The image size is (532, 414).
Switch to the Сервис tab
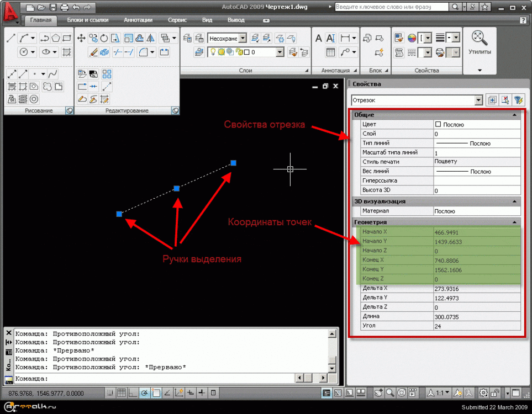[x=177, y=20]
